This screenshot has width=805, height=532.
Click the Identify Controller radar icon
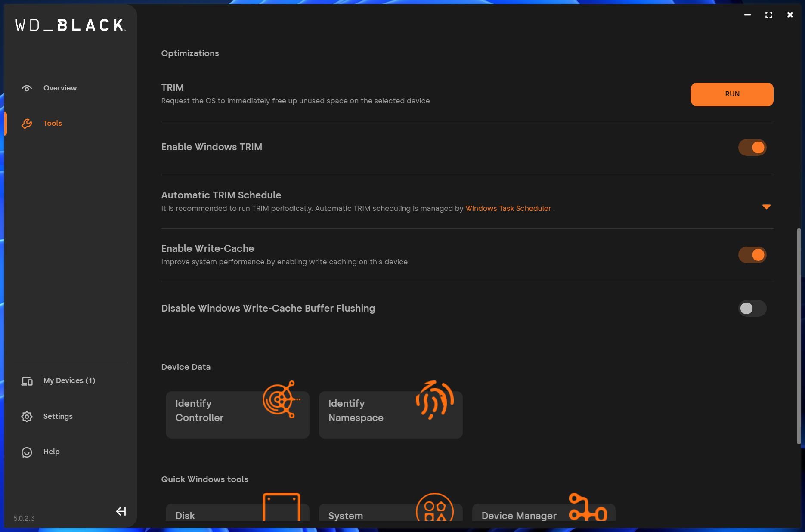(281, 399)
